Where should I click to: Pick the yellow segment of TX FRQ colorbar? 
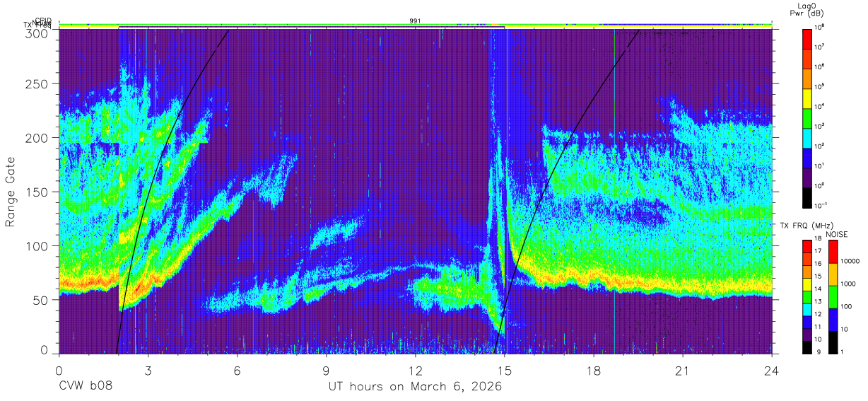(x=807, y=283)
